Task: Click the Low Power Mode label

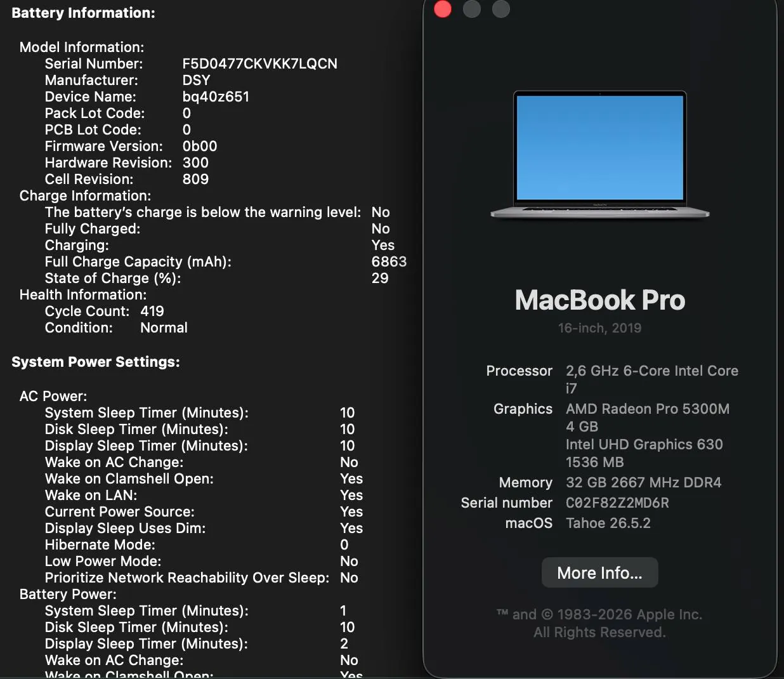Action: 103,561
